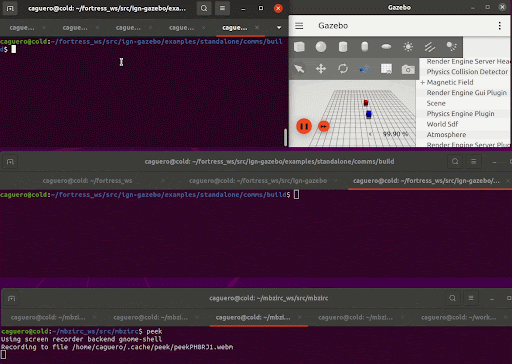The image size is (512, 364).
Task: Insert a cylinder shape in Gazebo
Action: coord(343,47)
